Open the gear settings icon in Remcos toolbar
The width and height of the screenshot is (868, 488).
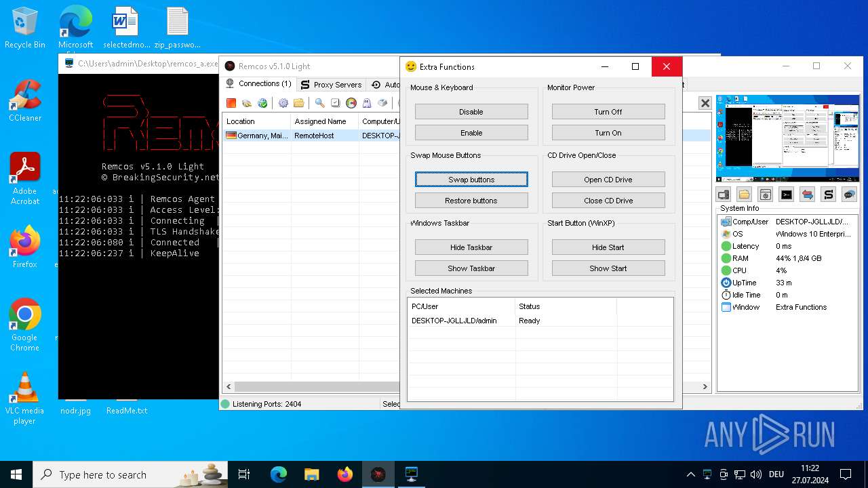pos(283,103)
